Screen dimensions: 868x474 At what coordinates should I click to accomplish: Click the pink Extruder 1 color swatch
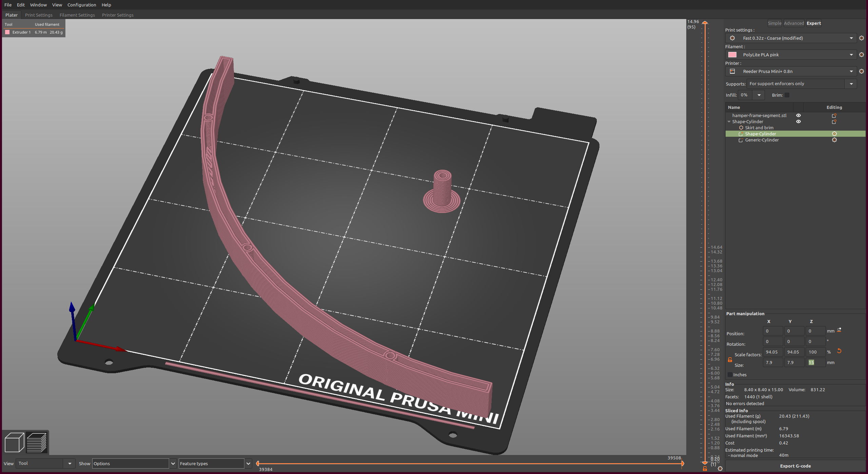[x=7, y=32]
